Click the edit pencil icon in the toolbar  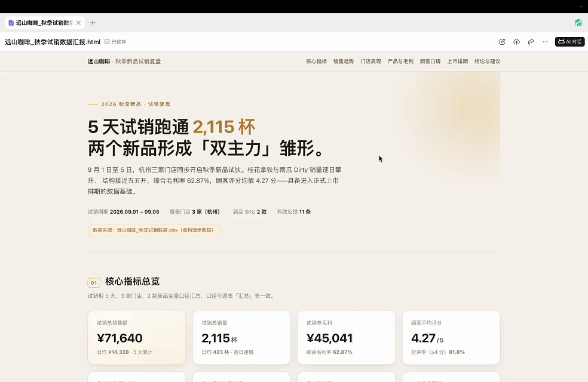click(502, 42)
